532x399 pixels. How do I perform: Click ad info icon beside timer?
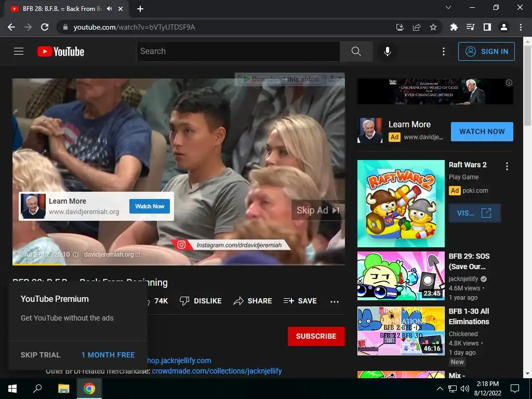point(76,255)
